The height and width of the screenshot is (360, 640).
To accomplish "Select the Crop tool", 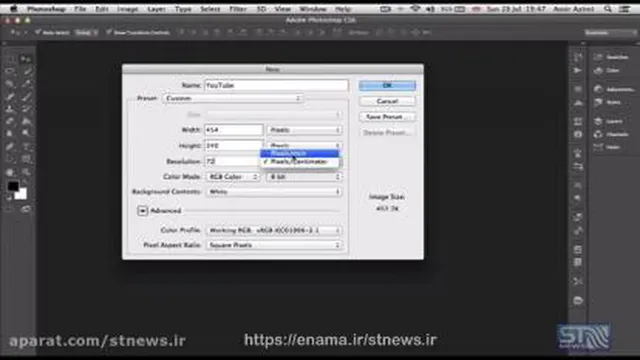I will pyautogui.click(x=10, y=84).
